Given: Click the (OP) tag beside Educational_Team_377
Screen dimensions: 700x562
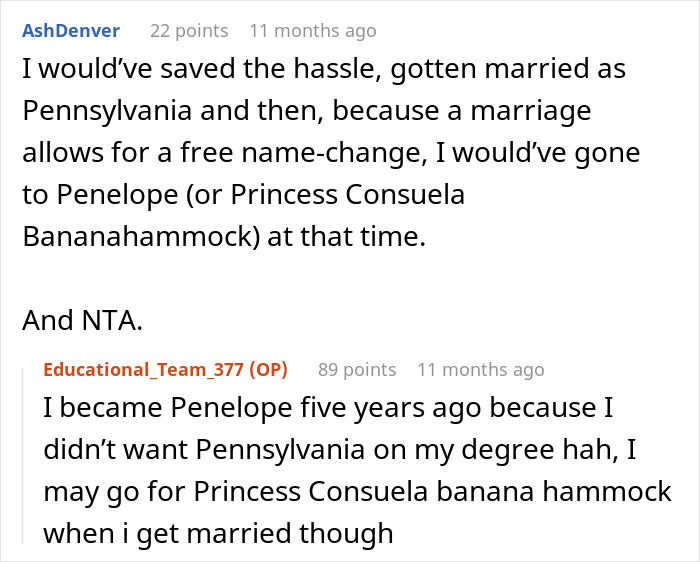Looking at the screenshot, I should coord(266,369).
